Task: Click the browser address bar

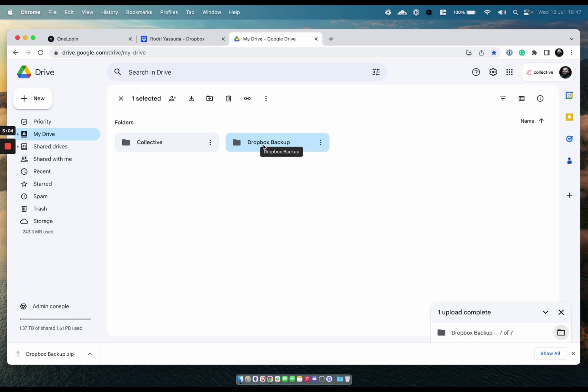Action: click(145, 52)
